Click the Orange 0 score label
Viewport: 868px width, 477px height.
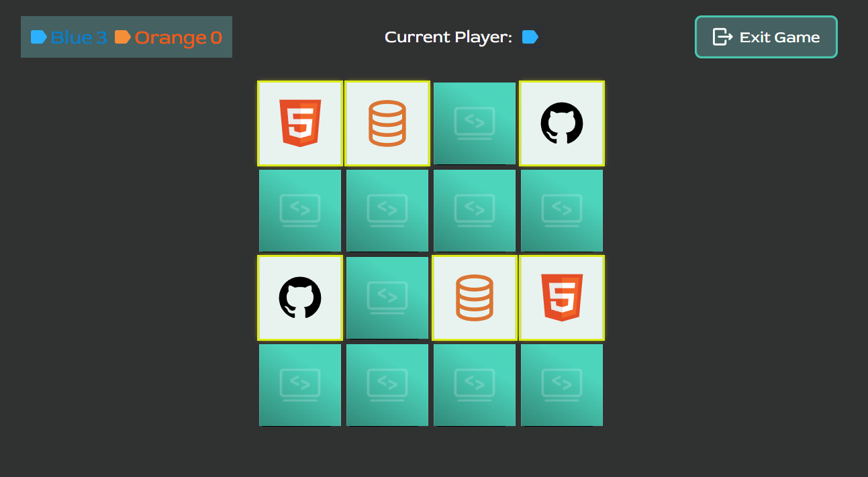(x=168, y=38)
